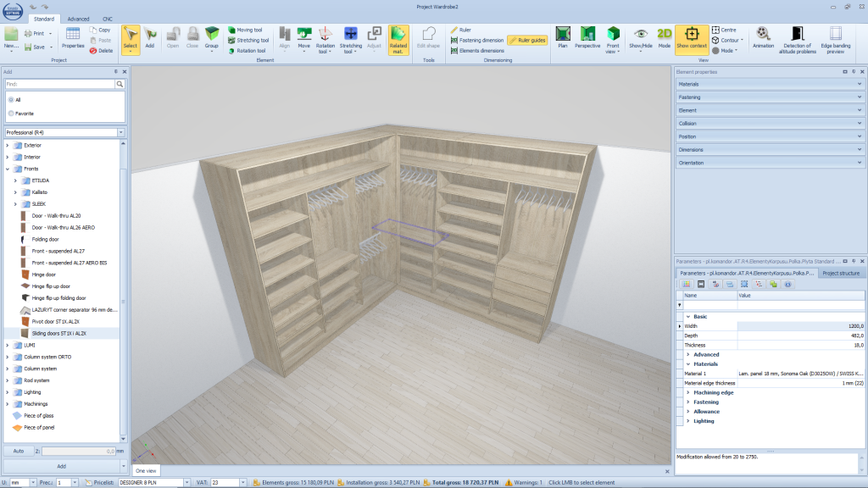The height and width of the screenshot is (488, 868).
Task: Collapse the Fronts tree node
Action: tap(7, 169)
